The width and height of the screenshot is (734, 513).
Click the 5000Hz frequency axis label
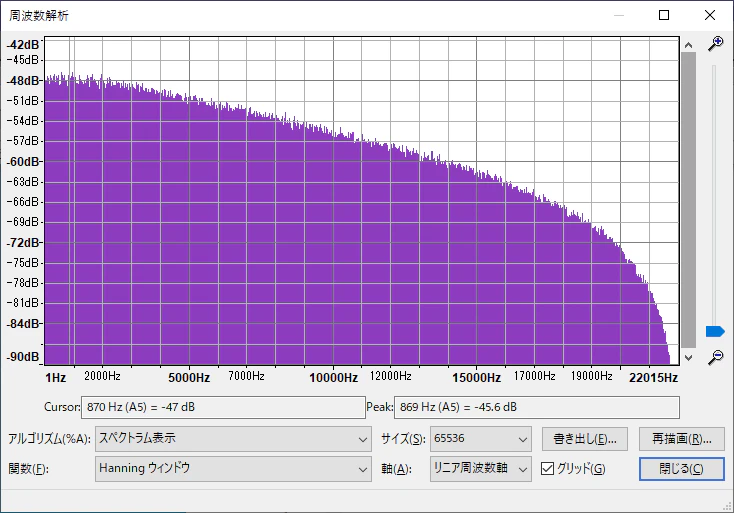pos(189,378)
